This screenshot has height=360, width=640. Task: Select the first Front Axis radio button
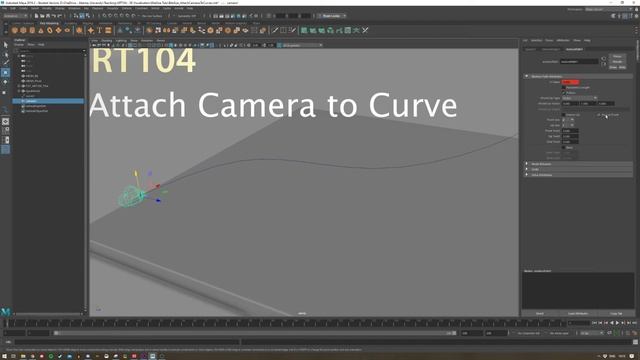coord(564,120)
